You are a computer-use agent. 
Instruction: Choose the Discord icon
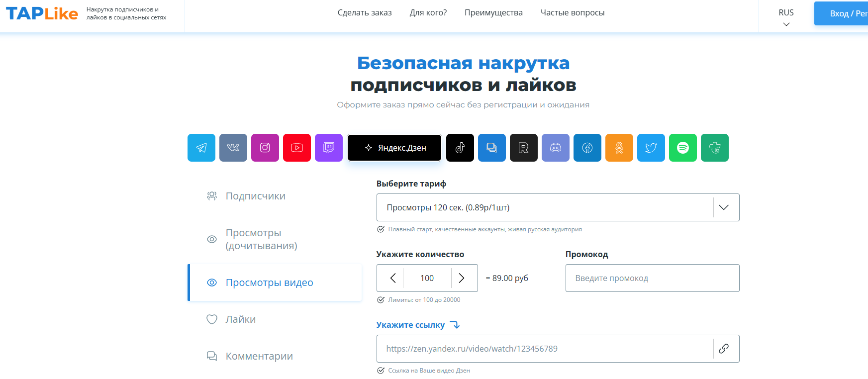(556, 148)
